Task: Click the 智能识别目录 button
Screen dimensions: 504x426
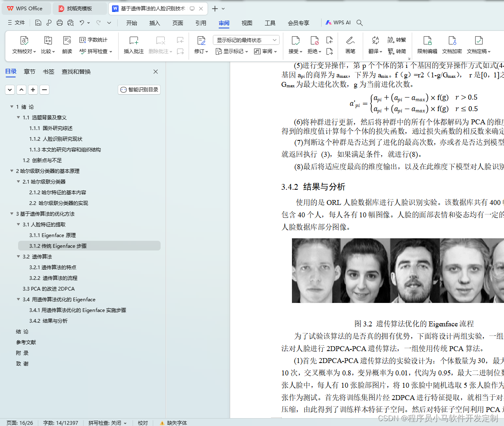Action: 139,89
